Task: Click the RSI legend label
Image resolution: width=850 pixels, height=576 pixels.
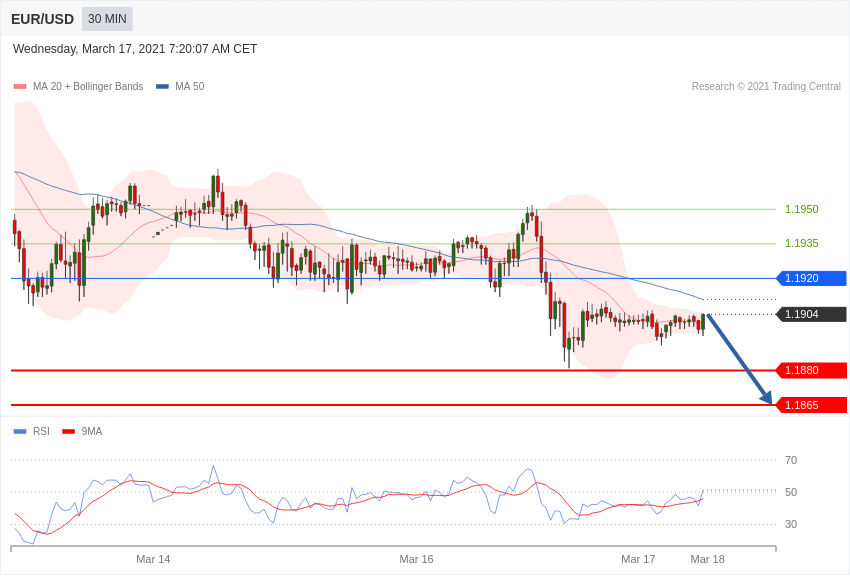Action: [41, 431]
